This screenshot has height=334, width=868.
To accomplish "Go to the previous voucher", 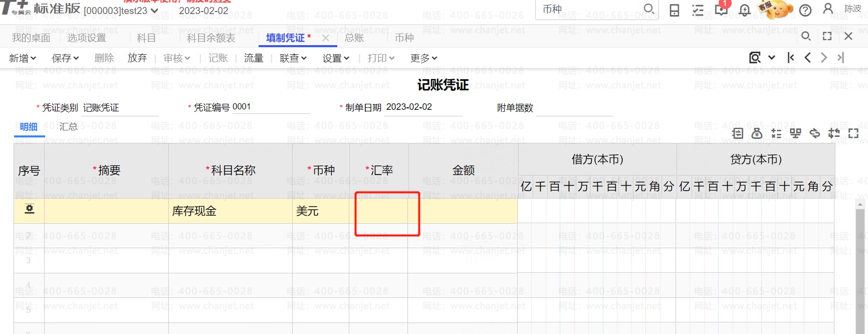I will [x=807, y=58].
